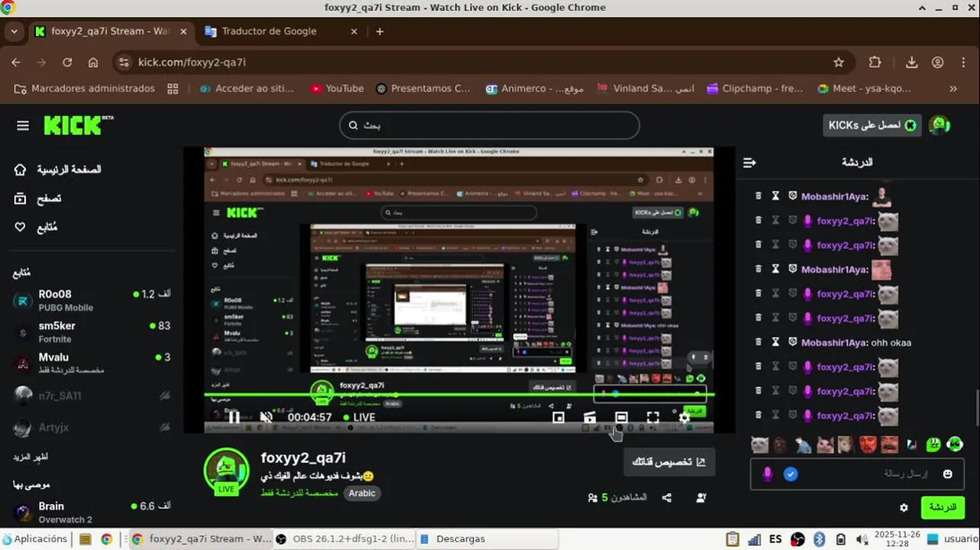This screenshot has height=550, width=980.
Task: Open video player settings gear
Action: click(684, 418)
